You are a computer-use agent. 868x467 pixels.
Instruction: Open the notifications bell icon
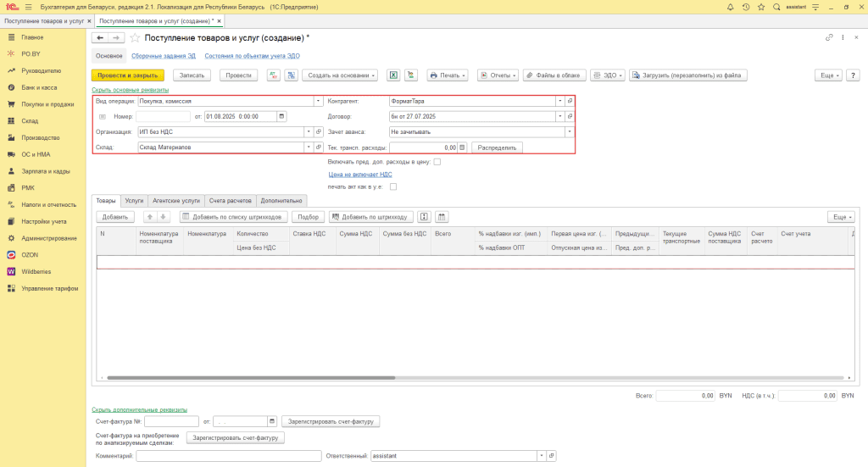(730, 7)
